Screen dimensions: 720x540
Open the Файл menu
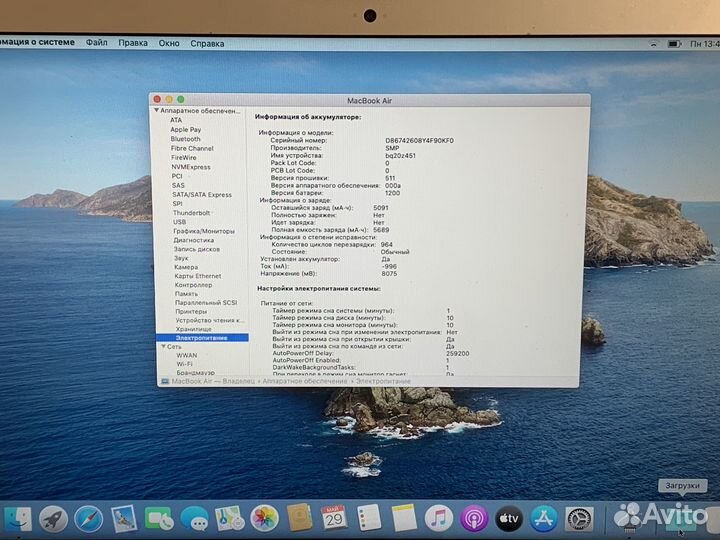[96, 43]
